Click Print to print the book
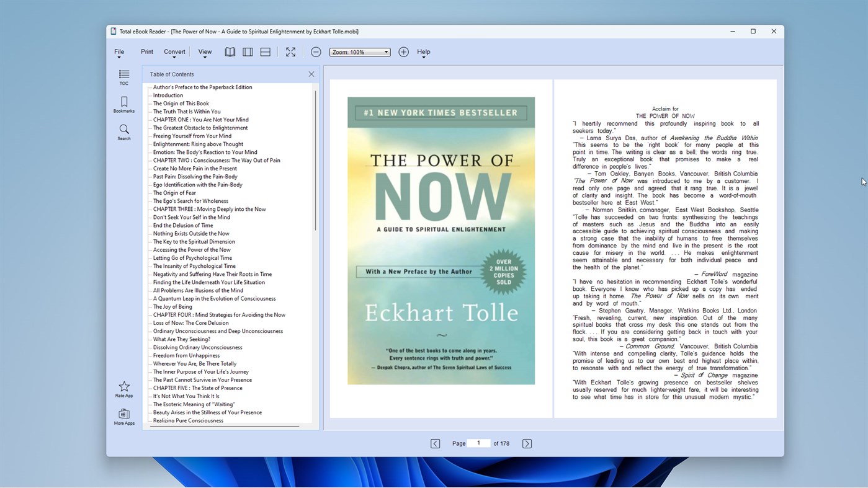 [146, 51]
